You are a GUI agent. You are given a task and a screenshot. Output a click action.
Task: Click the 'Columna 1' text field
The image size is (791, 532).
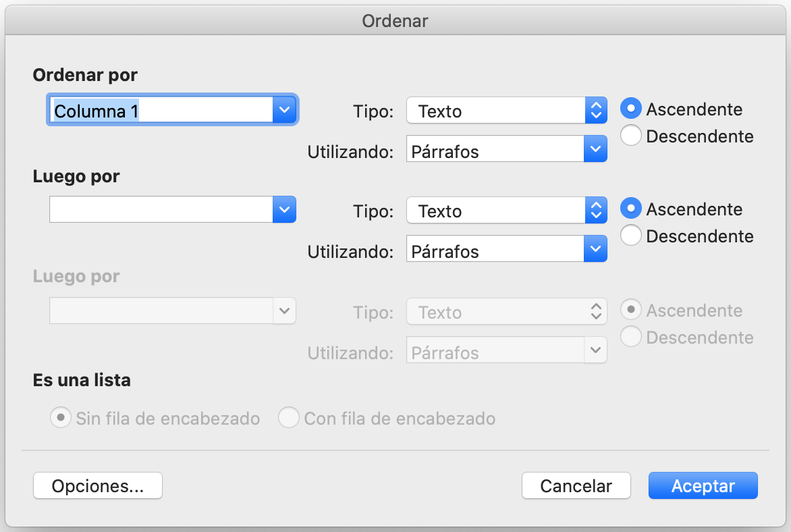point(161,110)
